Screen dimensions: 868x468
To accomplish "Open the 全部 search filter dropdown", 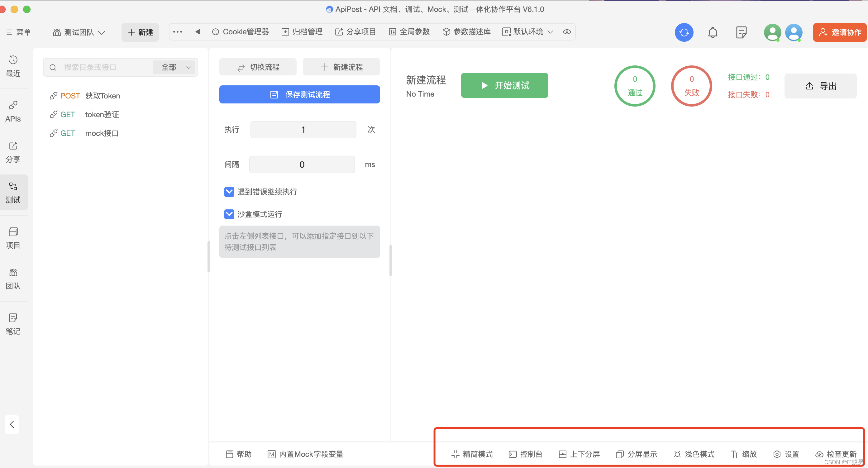I will pyautogui.click(x=175, y=67).
